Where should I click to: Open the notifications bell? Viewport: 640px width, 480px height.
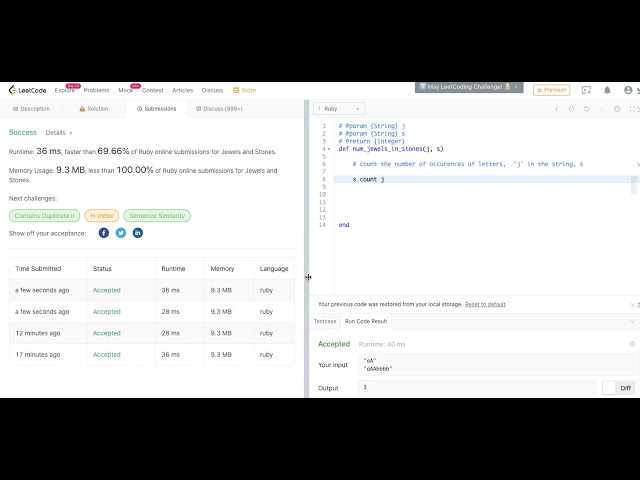tap(607, 90)
